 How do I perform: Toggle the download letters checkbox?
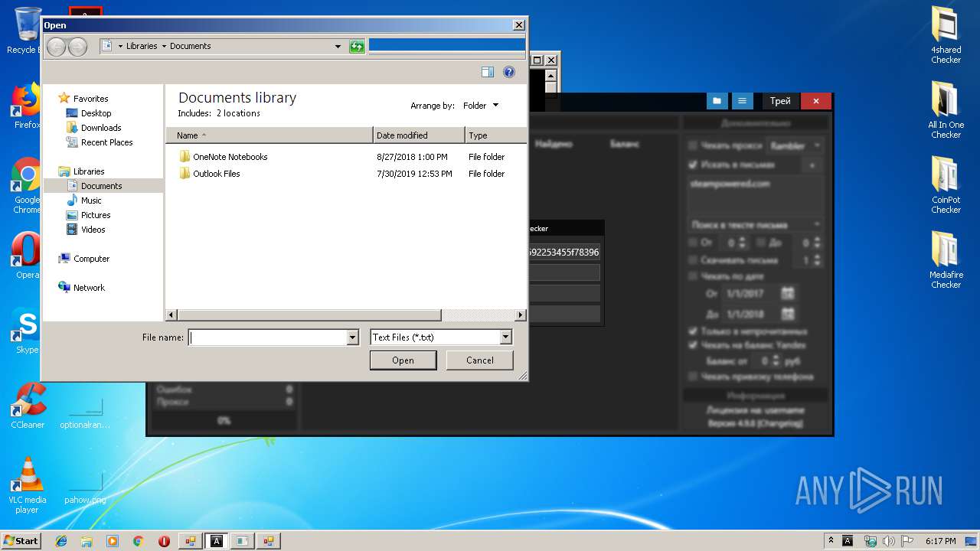[693, 260]
